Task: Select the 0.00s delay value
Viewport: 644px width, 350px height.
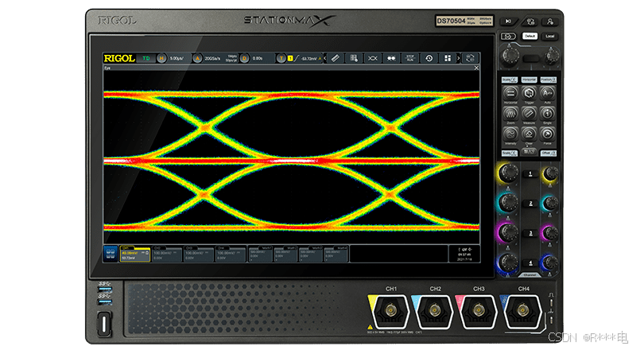Action: coord(258,59)
